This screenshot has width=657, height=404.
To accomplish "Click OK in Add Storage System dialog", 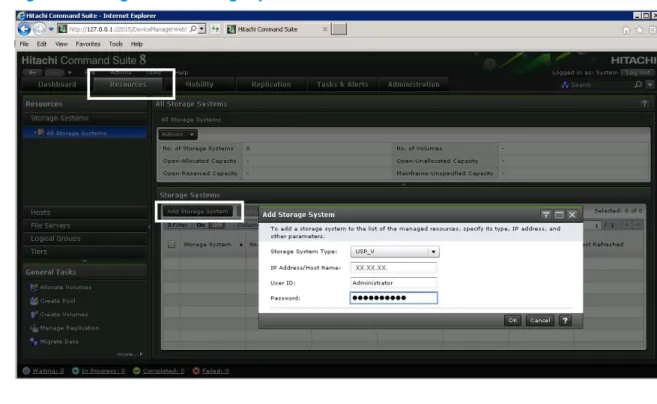I will coord(512,320).
